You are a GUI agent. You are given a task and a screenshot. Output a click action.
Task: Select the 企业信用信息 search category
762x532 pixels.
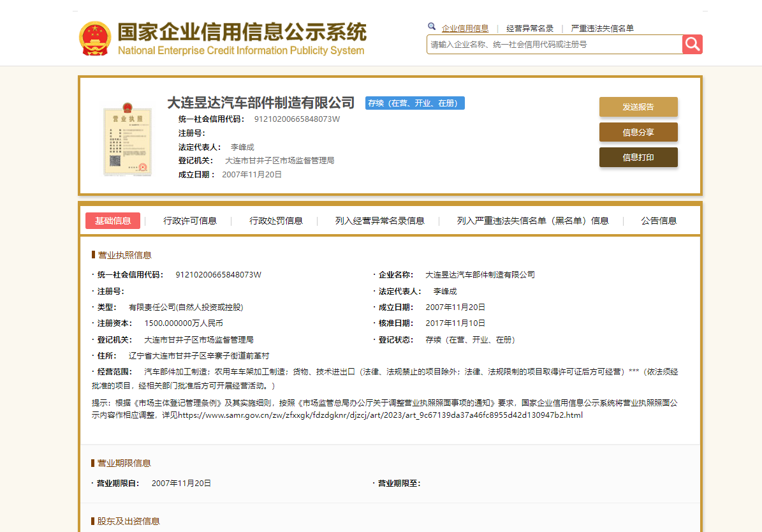click(x=465, y=29)
